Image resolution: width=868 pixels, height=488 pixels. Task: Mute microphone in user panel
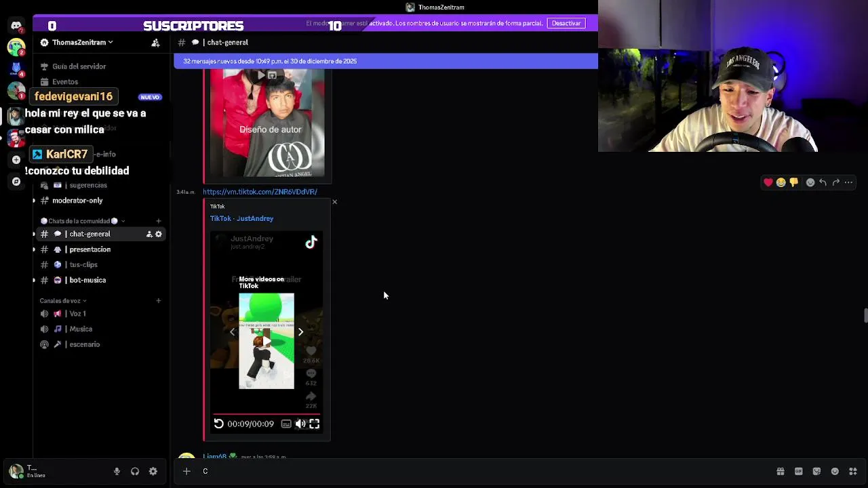pyautogui.click(x=117, y=472)
